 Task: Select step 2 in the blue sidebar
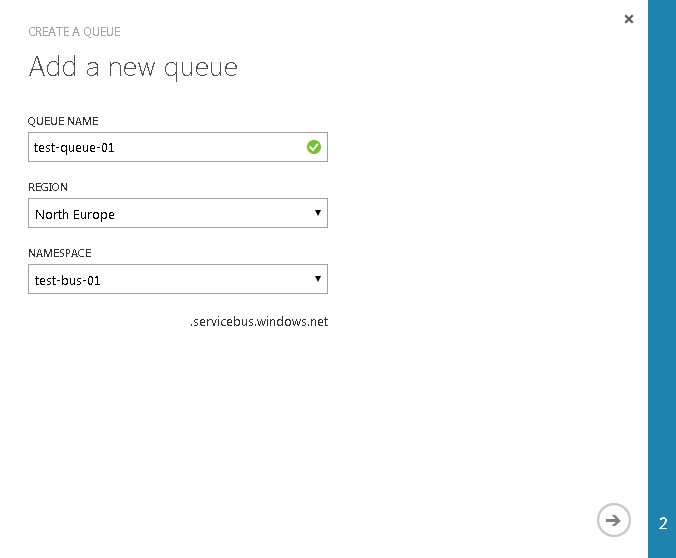[663, 523]
